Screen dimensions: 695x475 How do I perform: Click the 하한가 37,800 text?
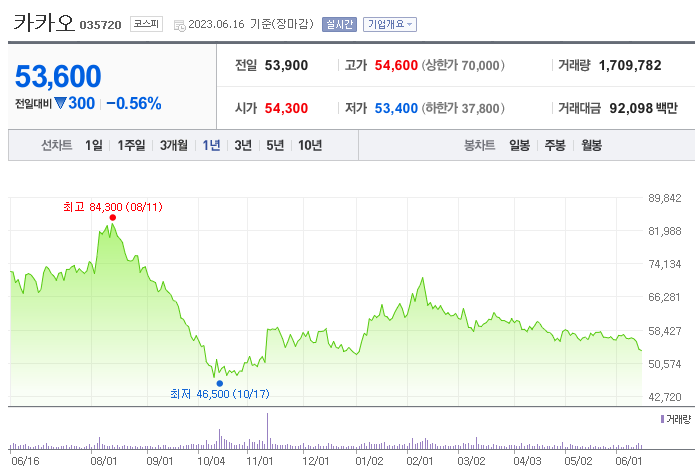[x=463, y=109]
